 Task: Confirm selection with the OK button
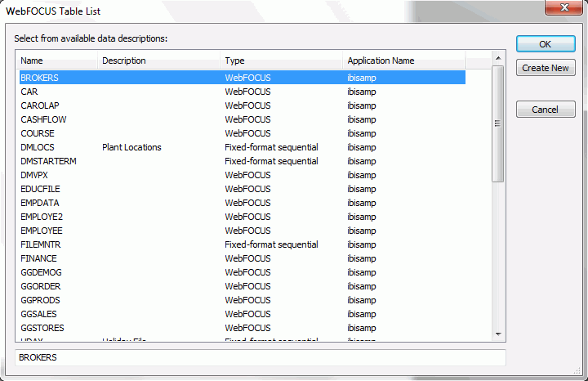(546, 44)
